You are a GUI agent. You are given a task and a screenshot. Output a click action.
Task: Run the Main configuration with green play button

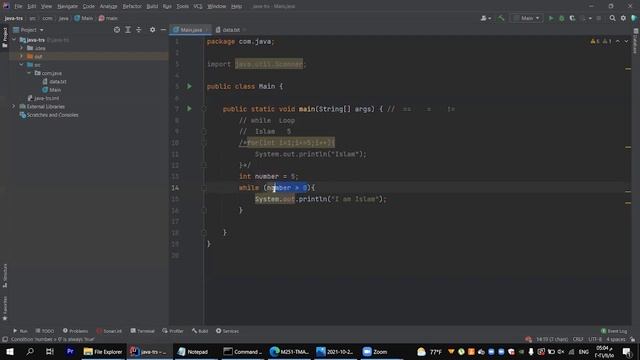point(551,18)
